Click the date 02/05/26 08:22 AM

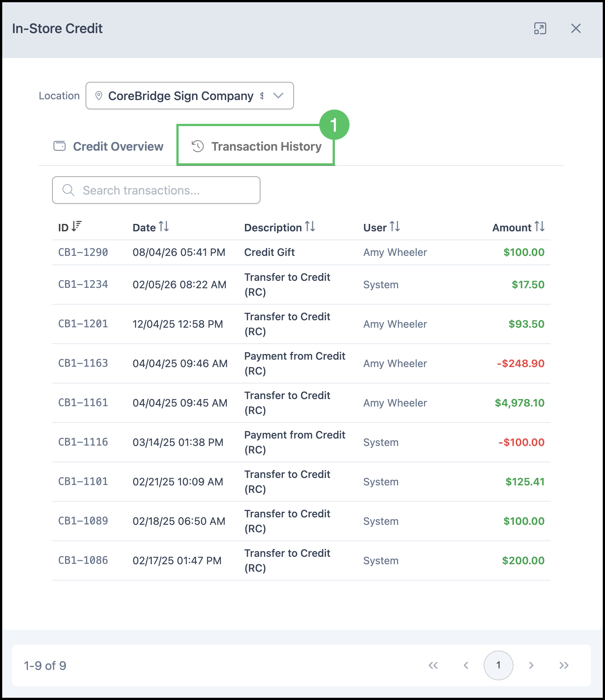click(x=179, y=285)
